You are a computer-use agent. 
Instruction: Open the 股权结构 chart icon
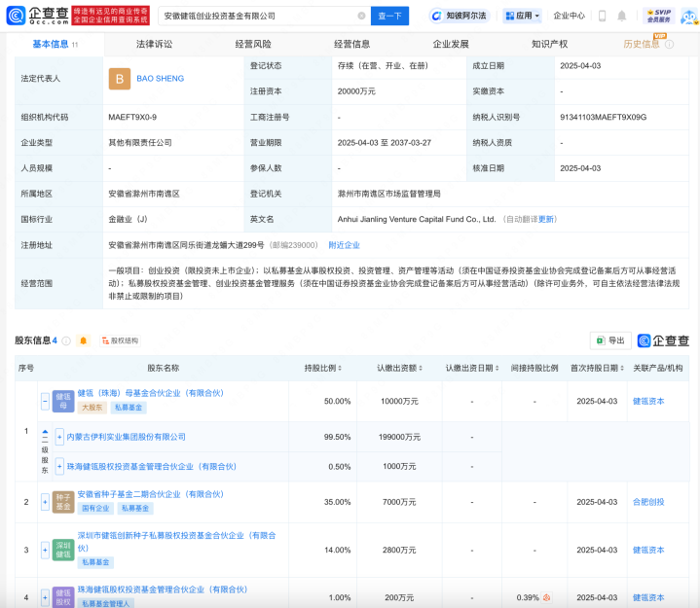click(x=120, y=340)
